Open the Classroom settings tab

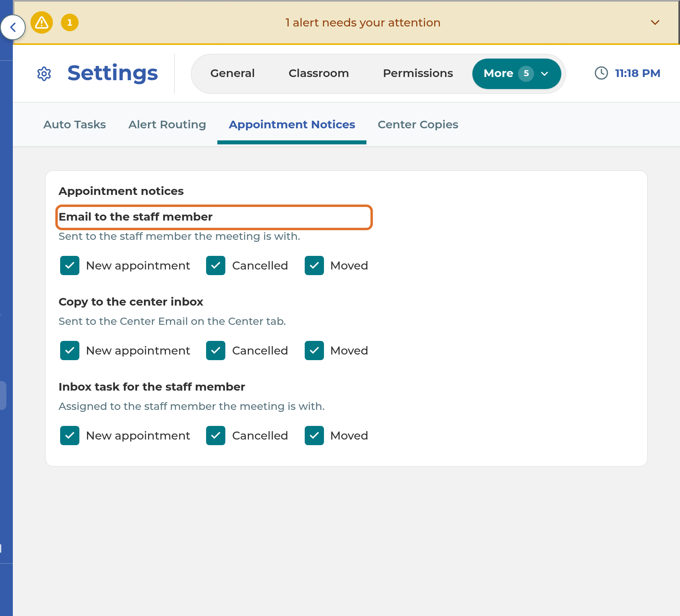(x=319, y=73)
